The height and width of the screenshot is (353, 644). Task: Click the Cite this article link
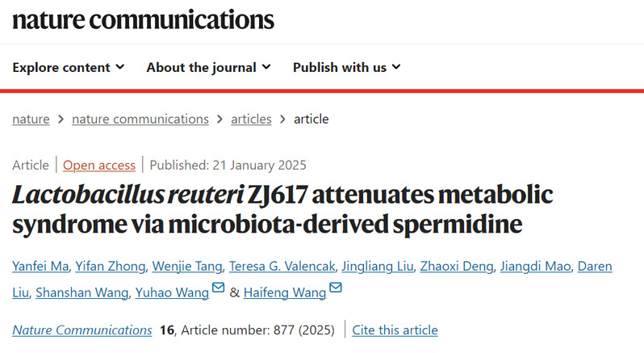(395, 330)
